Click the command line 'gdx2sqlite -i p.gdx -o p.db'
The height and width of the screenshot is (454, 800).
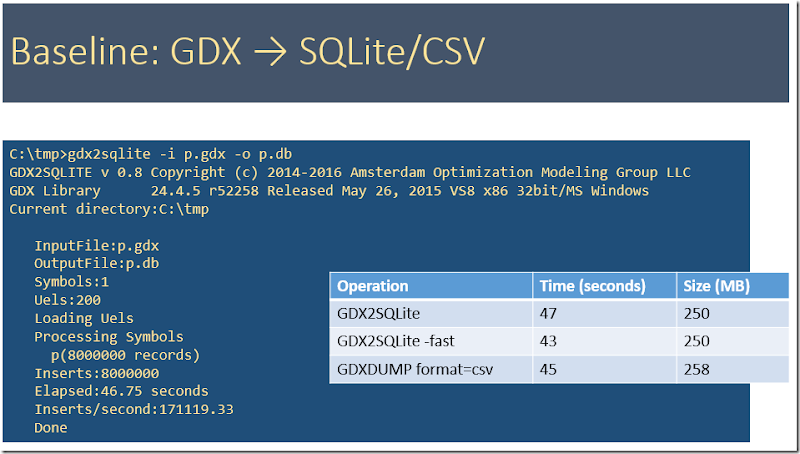click(180, 154)
